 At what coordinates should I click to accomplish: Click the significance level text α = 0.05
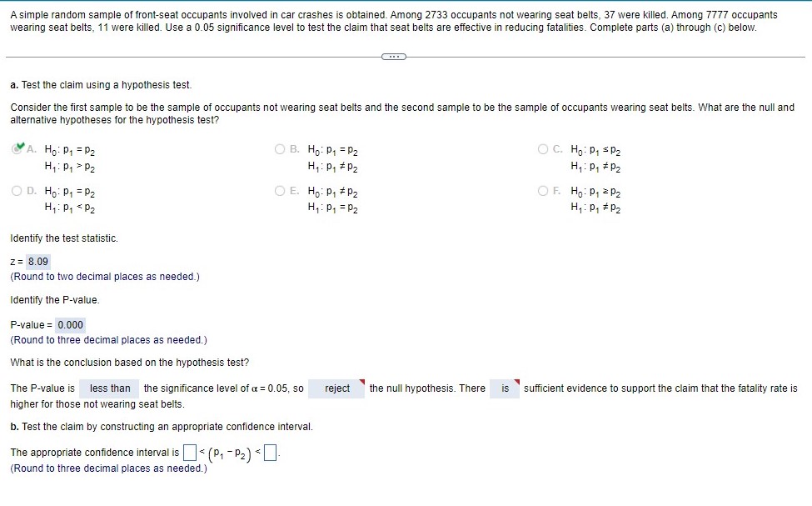tap(272, 388)
